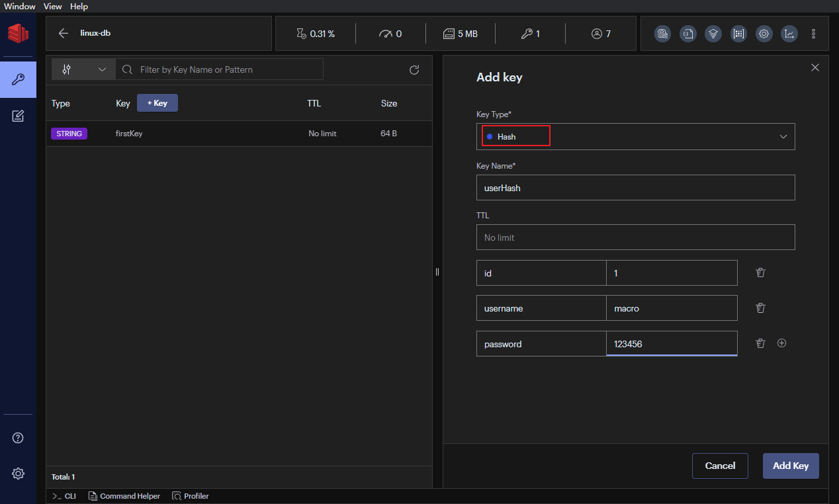Open the Workbench icon in the sidebar
Screen dimensions: 839x504
pos(18,116)
